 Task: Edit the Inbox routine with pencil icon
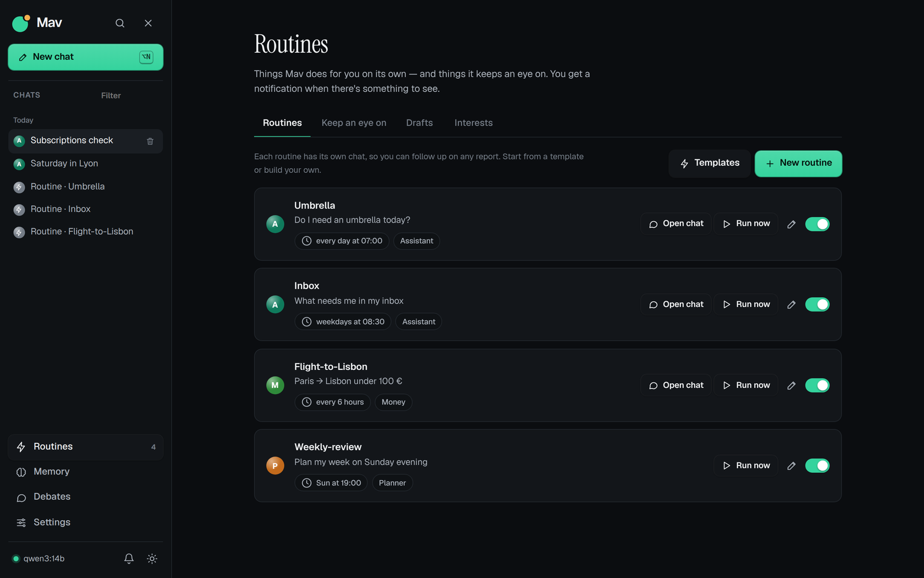click(x=792, y=305)
